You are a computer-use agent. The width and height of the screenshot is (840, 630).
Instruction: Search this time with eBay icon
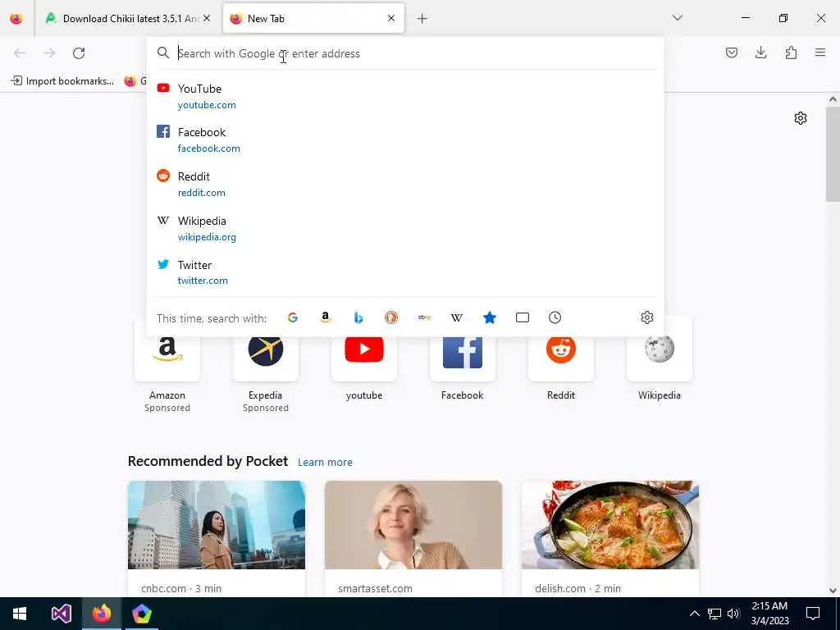pyautogui.click(x=424, y=317)
